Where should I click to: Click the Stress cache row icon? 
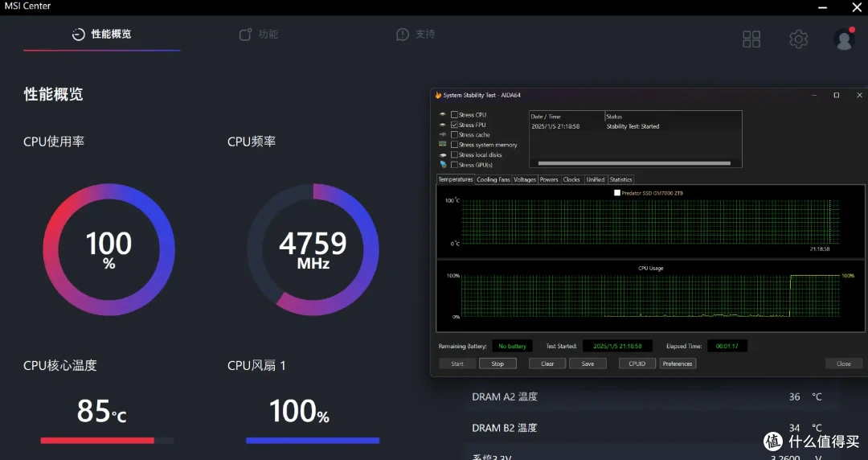point(442,134)
